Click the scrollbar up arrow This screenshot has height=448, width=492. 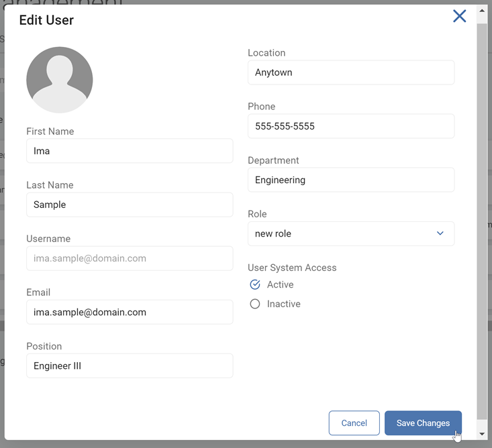tap(482, 11)
